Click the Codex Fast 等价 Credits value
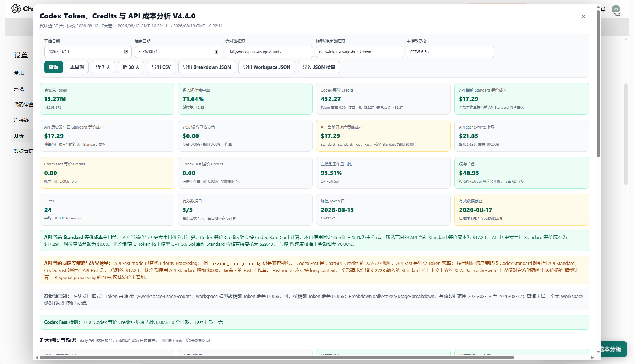The height and width of the screenshot is (364, 634). pos(50,173)
